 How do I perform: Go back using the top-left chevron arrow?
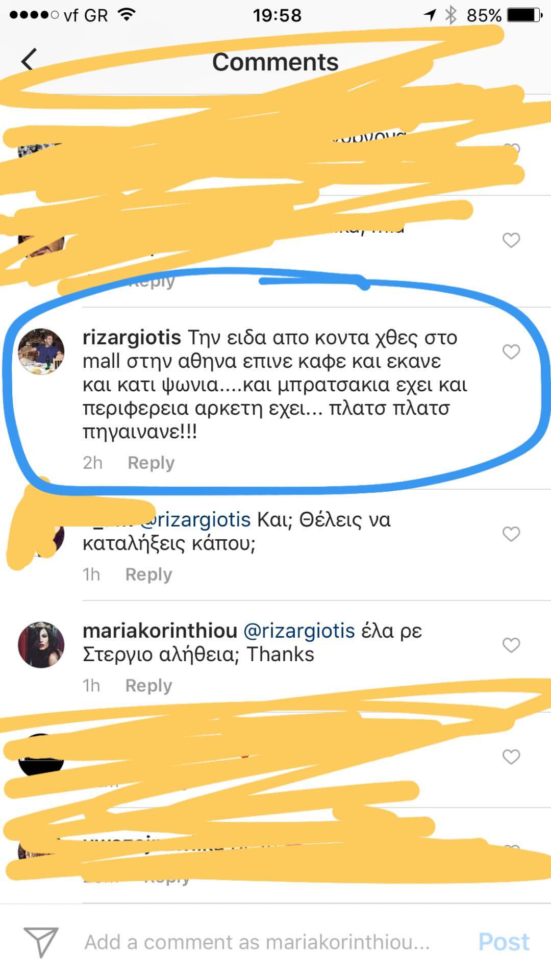(x=29, y=60)
